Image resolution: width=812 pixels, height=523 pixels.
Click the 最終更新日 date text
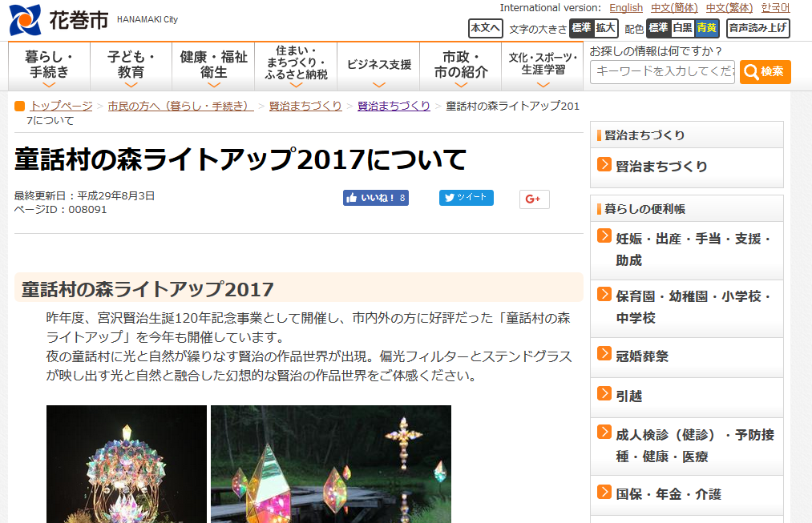point(84,195)
